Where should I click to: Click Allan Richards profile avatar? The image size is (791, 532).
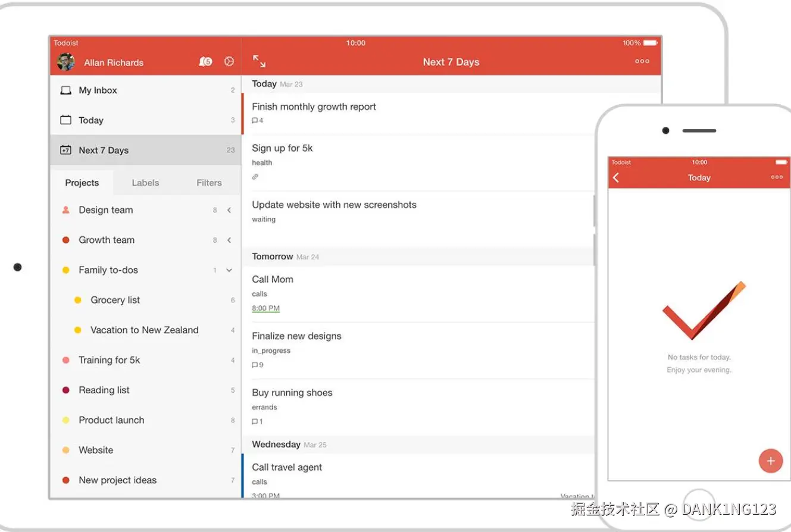pyautogui.click(x=65, y=62)
